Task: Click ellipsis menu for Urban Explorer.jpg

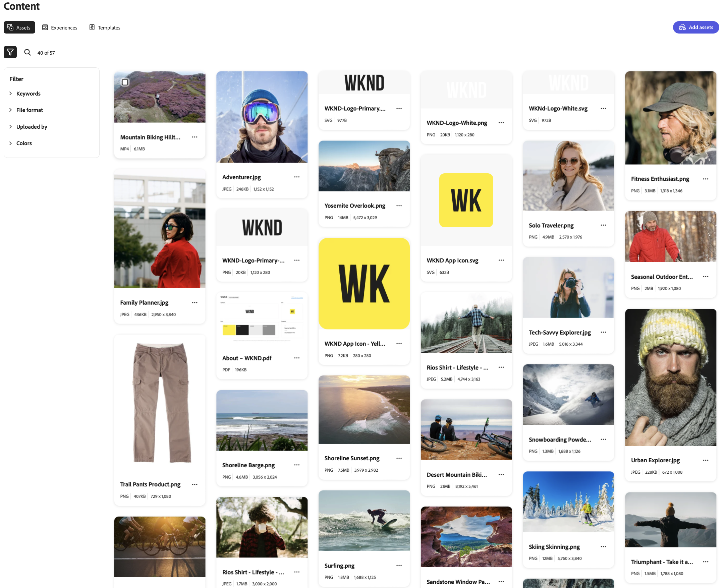Action: [705, 460]
